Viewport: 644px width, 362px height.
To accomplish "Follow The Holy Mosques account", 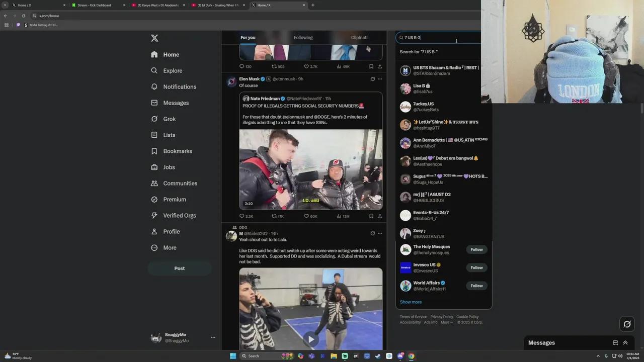I will (x=476, y=249).
